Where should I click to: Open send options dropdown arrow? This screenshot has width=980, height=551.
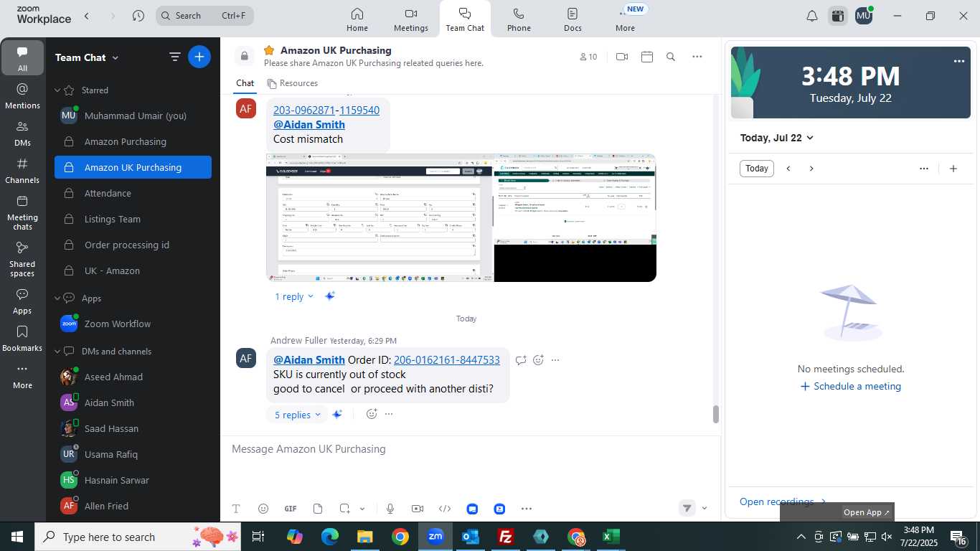click(705, 508)
